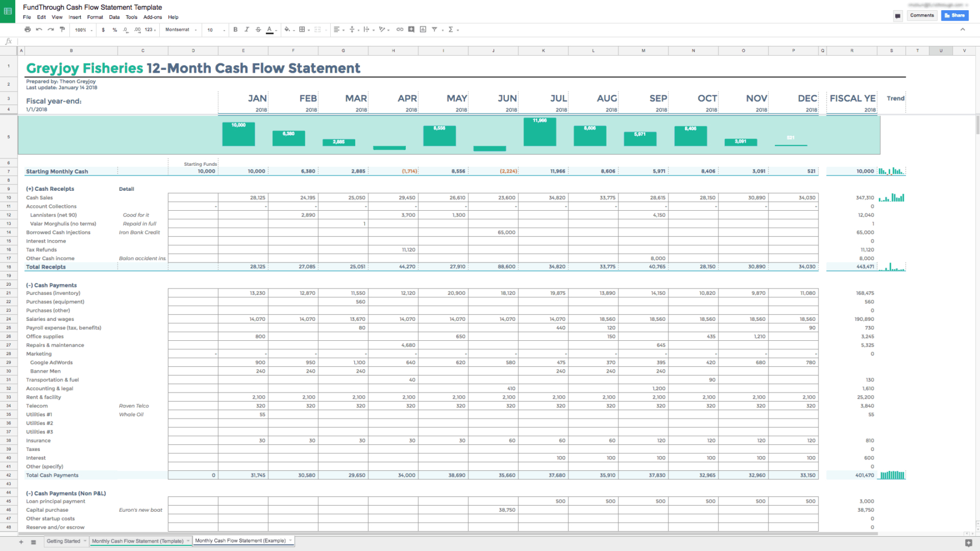The width and height of the screenshot is (980, 551).
Task: Open the Data menu
Action: point(114,17)
